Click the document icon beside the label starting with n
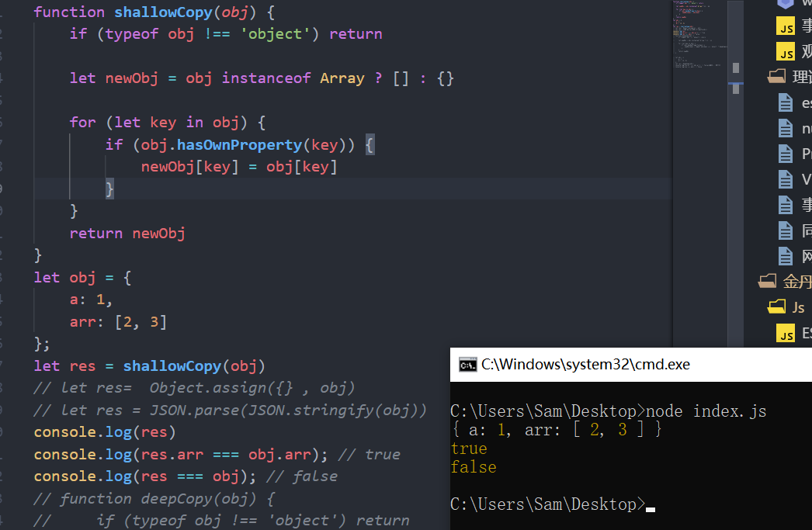 786,128
